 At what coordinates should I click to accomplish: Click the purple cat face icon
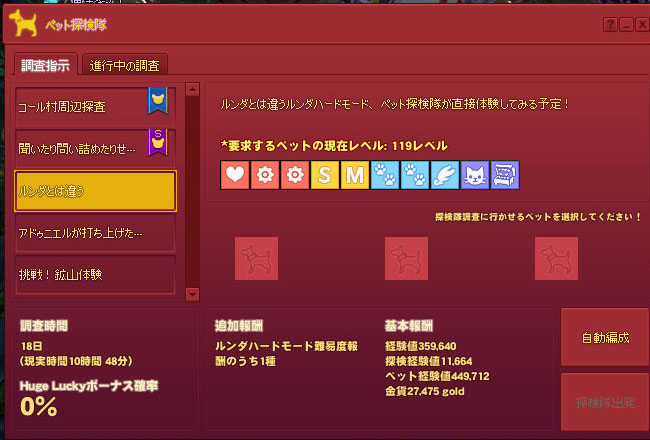coord(475,175)
